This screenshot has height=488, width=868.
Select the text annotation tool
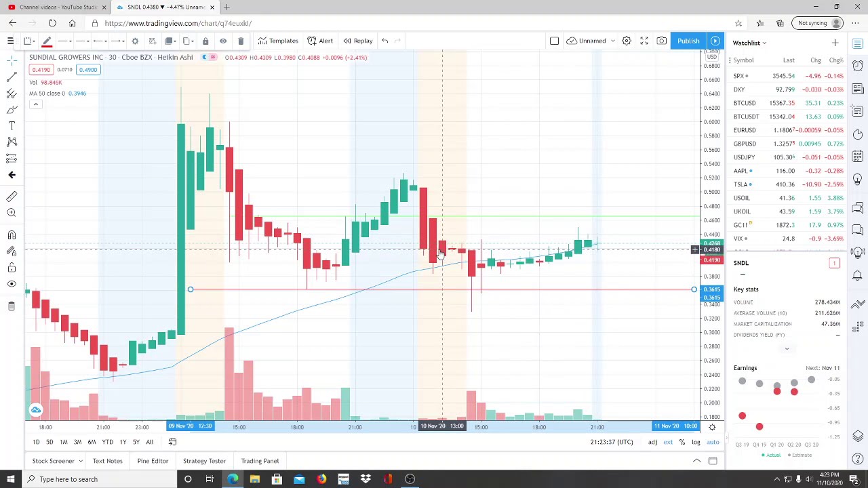pos(12,125)
